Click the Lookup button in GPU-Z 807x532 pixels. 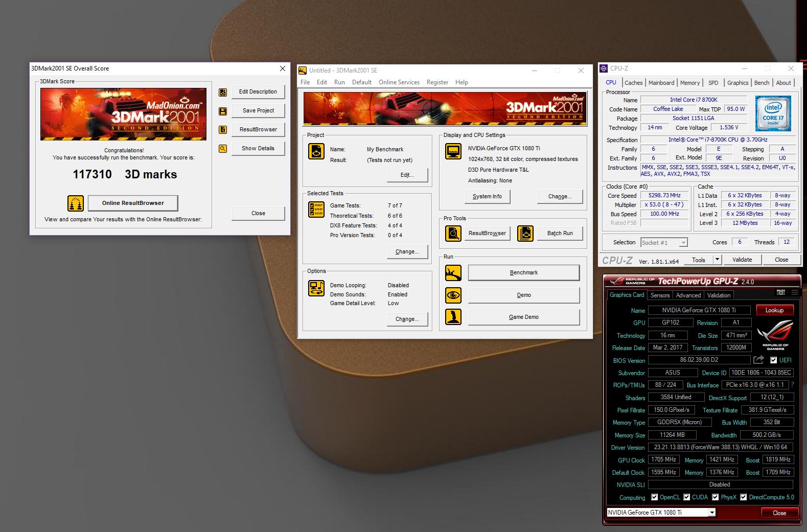point(774,310)
